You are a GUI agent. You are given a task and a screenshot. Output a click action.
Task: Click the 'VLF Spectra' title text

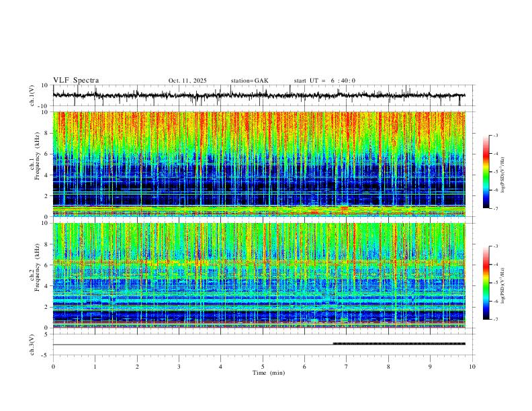click(x=76, y=81)
